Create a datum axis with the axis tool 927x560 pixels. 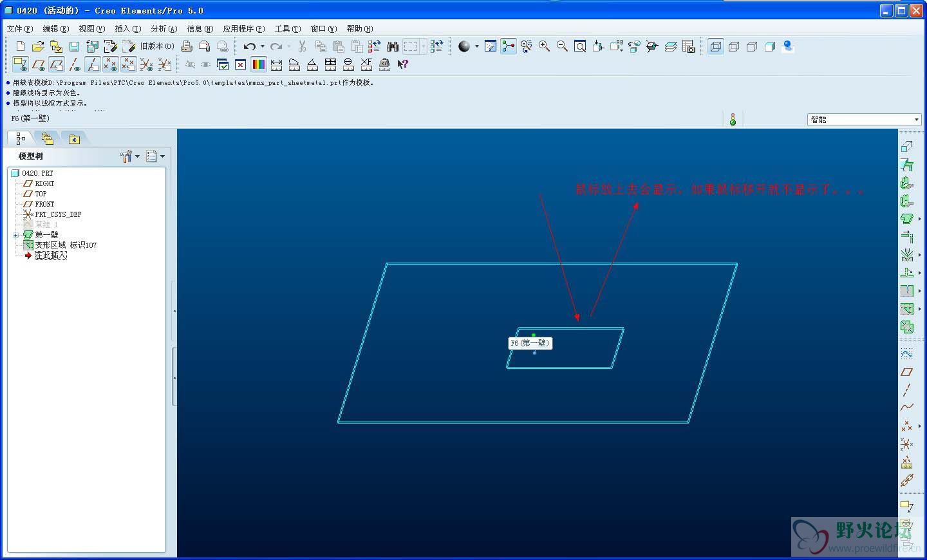point(906,390)
